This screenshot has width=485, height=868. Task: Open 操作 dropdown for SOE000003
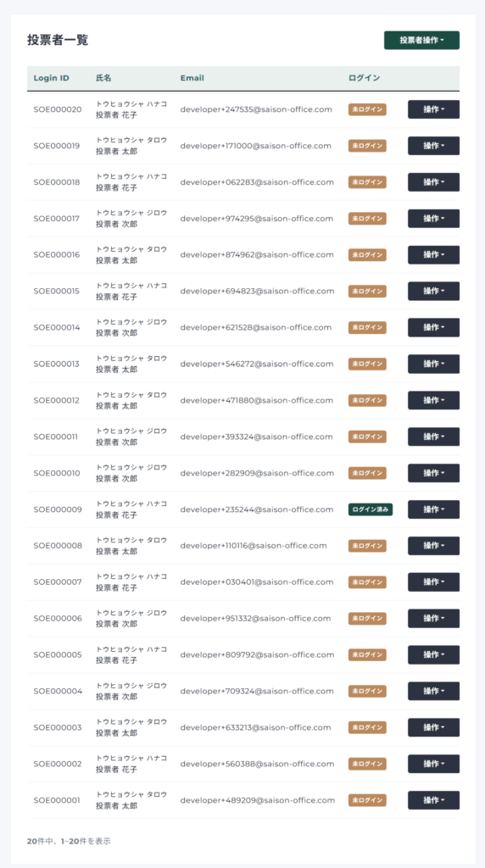[x=433, y=727]
